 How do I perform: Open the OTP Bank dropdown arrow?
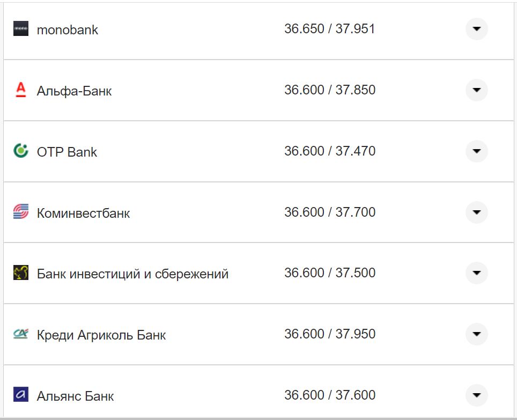(x=476, y=151)
